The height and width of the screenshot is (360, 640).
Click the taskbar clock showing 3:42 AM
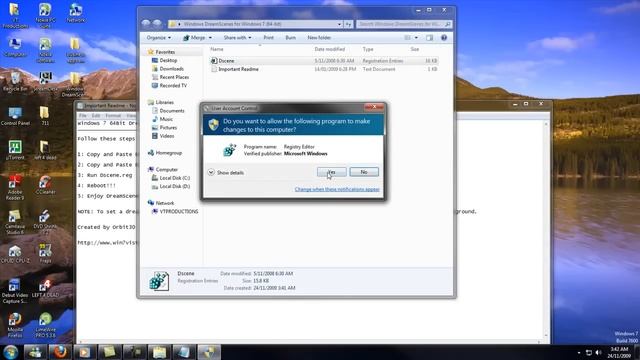619,352
